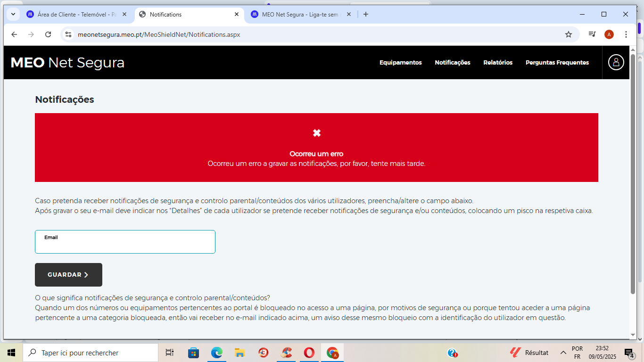Open a new browser tab
Viewport: 644px width, 362px height.
click(x=366, y=15)
